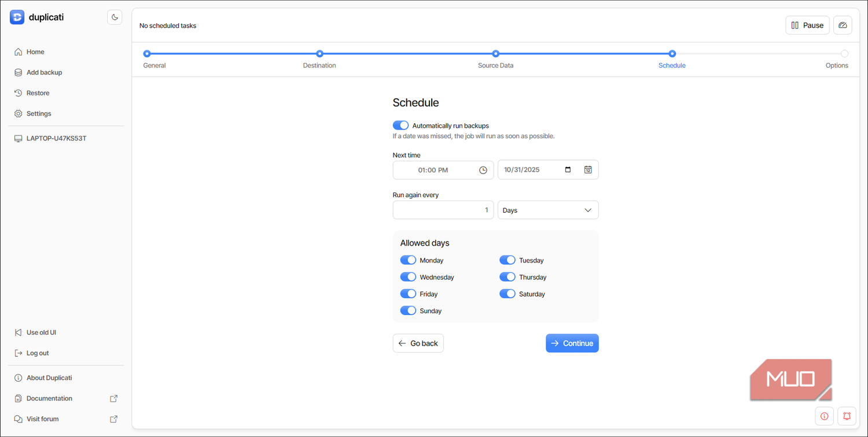868x437 pixels.
Task: Toggle Monday allowed day off
Action: 408,260
